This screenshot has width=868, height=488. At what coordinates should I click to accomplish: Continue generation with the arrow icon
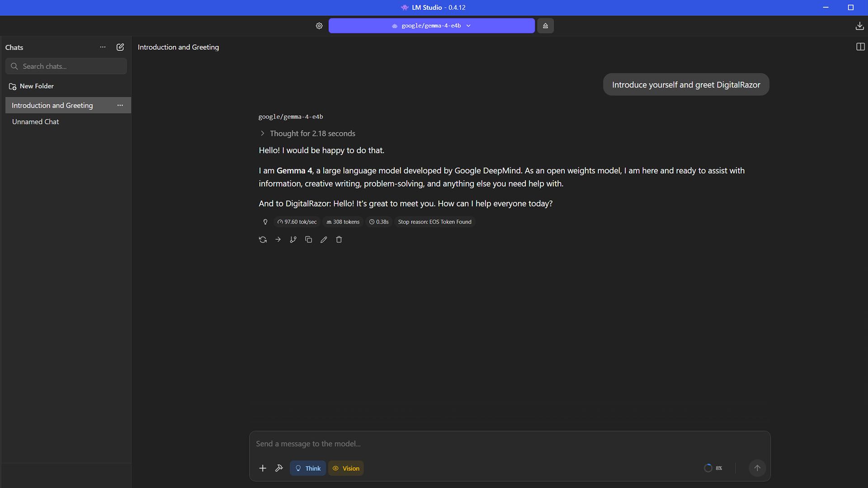coord(278,239)
